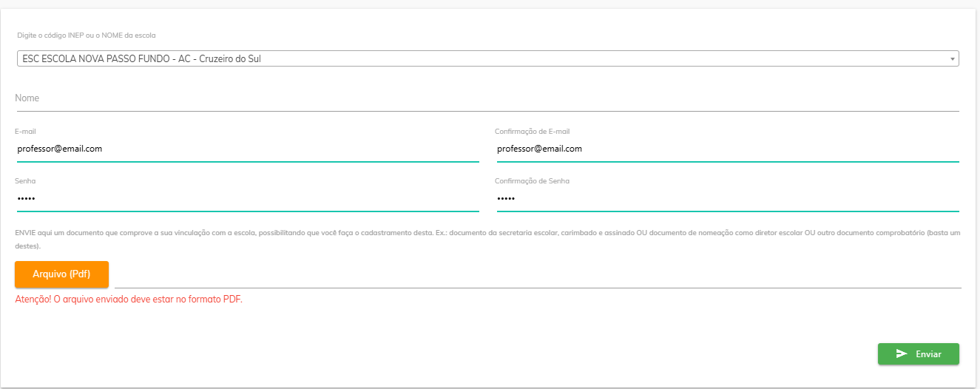The height and width of the screenshot is (389, 980).
Task: Click the file name field beside Arquivo (Pdf)
Action: tap(537, 275)
